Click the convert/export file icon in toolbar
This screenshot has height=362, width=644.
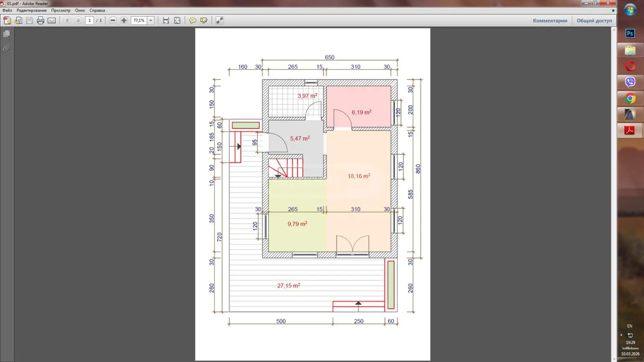(x=19, y=21)
